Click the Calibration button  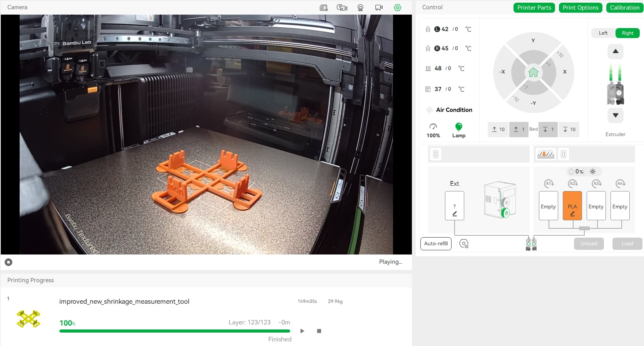(624, 8)
